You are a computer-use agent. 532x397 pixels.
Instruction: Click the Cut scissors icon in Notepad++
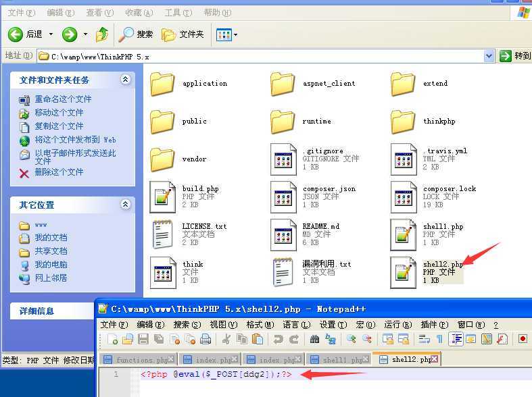point(226,339)
